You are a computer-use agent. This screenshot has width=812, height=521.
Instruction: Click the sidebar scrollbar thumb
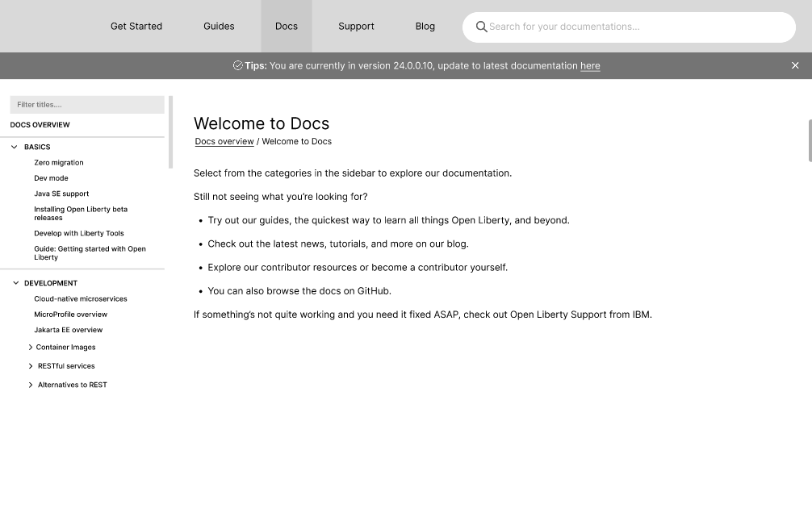point(170,132)
